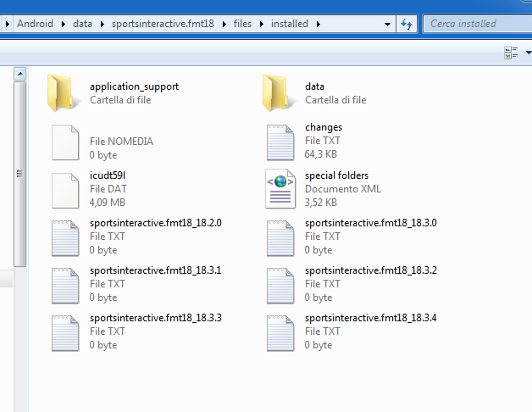Select icon of sportsinteractive.fmt18_18.3.3 file
532x412 pixels.
[65, 333]
